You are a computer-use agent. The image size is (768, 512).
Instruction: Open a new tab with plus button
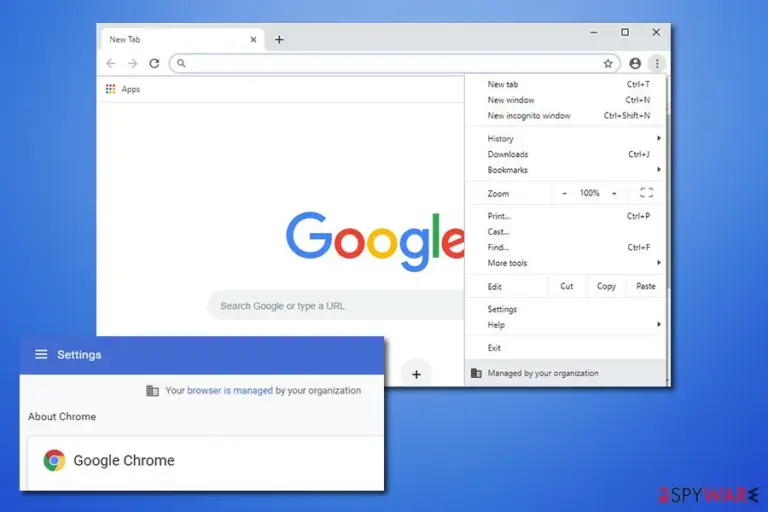click(279, 40)
